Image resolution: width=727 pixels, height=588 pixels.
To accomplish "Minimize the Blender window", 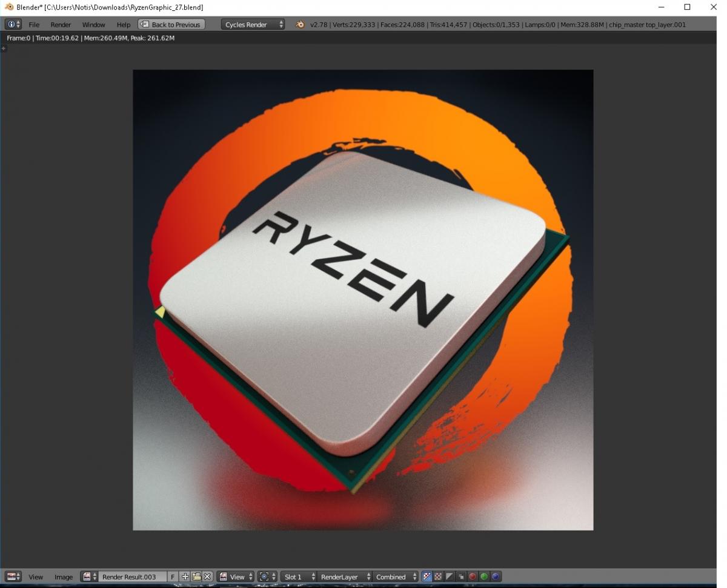I will [661, 7].
